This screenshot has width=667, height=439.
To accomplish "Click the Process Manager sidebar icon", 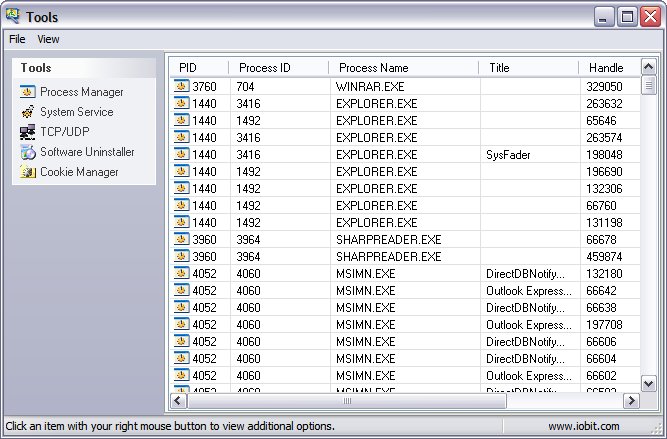I will coord(28,92).
